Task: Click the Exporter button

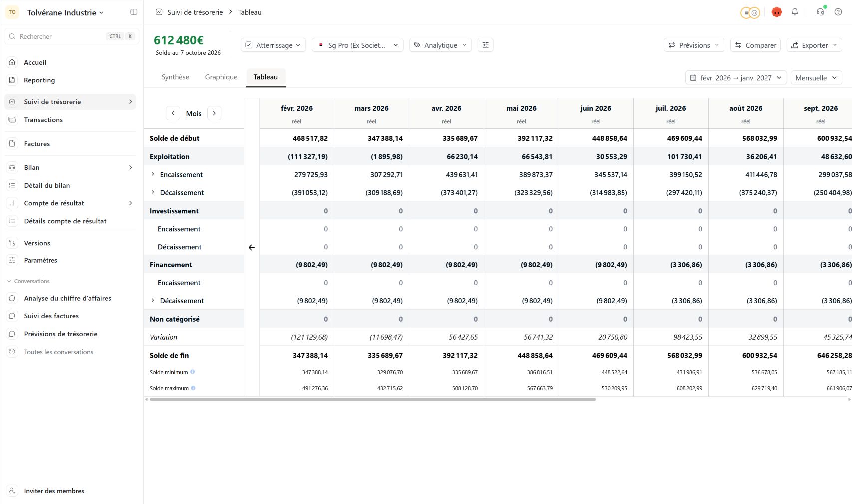Action: tap(815, 45)
